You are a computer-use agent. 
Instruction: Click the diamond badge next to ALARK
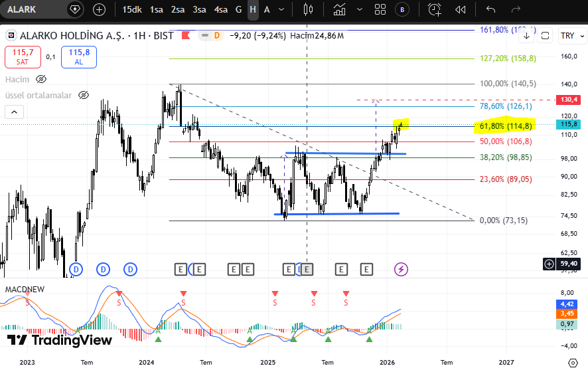[x=75, y=9]
